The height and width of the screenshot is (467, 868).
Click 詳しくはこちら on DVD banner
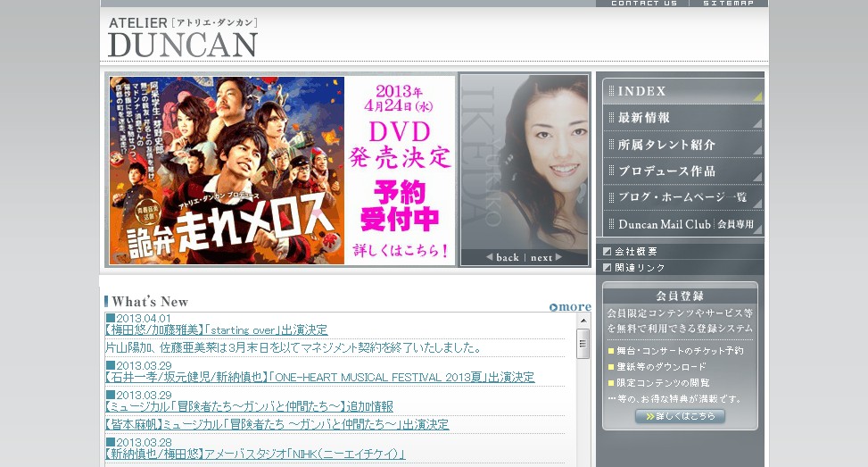coord(401,251)
